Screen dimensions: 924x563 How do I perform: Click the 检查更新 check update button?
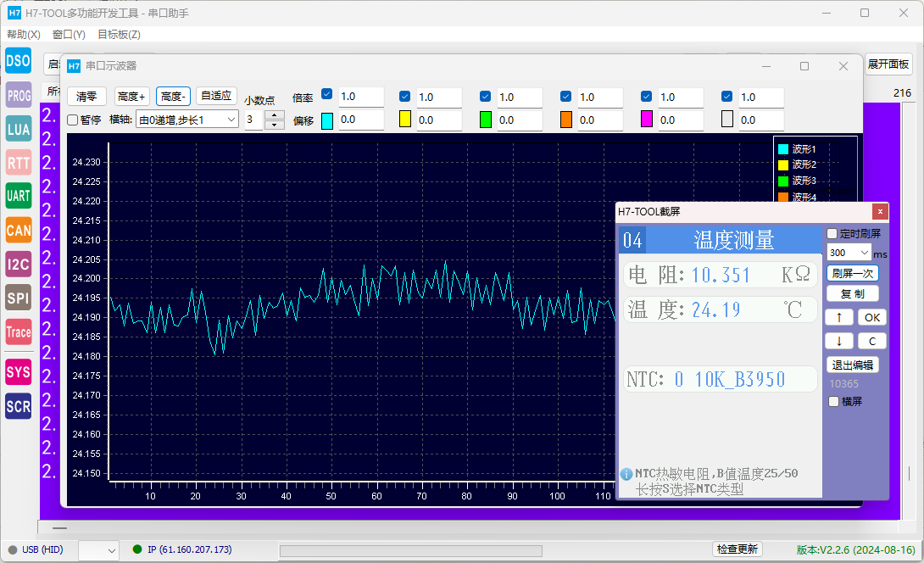pos(738,549)
